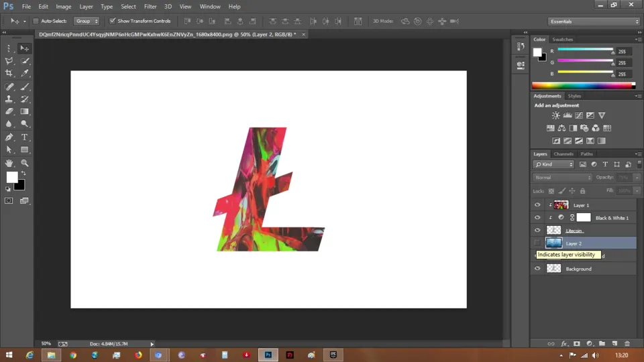
Task: Open the layer Kind filter dropdown
Action: (x=553, y=164)
